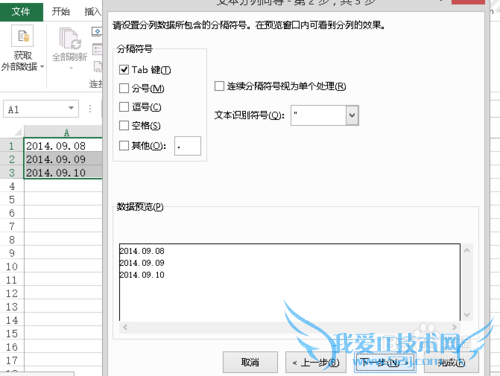The width and height of the screenshot is (500, 376).
Task: Select cell containing 2014.09.08
Action: click(63, 146)
